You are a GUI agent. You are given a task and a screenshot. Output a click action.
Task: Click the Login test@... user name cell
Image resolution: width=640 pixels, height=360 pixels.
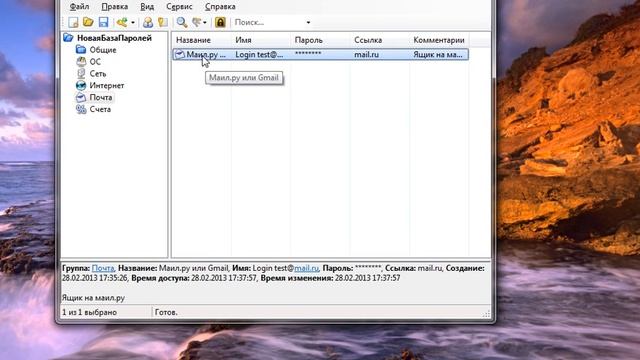(259, 54)
